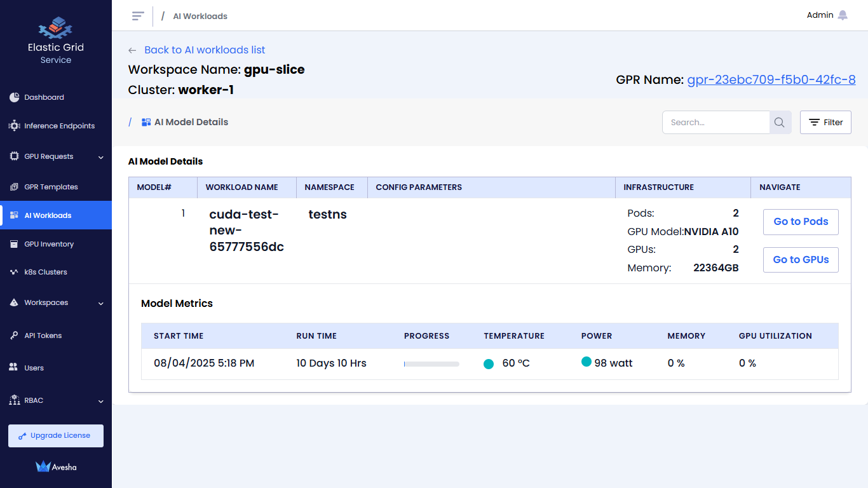Expand the GPU Requests submenu

(101, 157)
